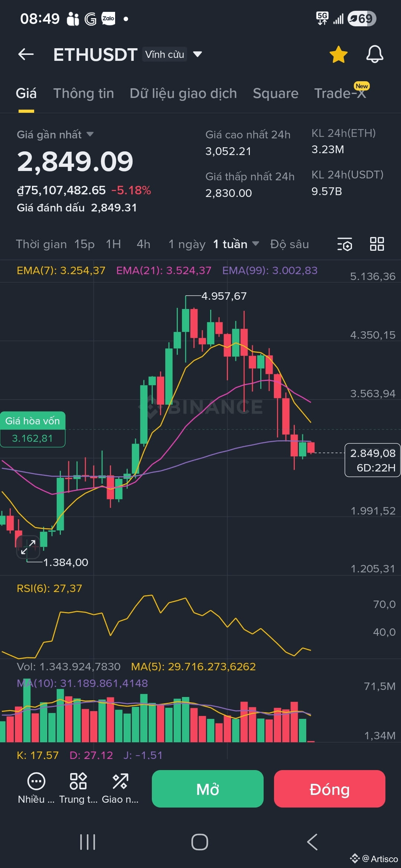Click the RSI(6) indicator label
This screenshot has width=401, height=868.
[x=49, y=588]
